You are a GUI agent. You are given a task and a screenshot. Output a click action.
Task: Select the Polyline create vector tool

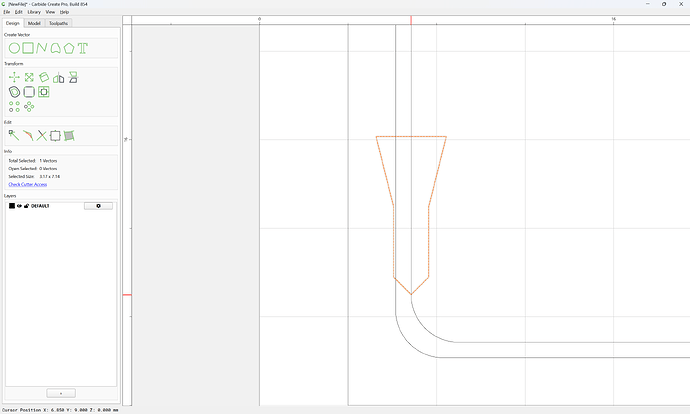coord(42,48)
